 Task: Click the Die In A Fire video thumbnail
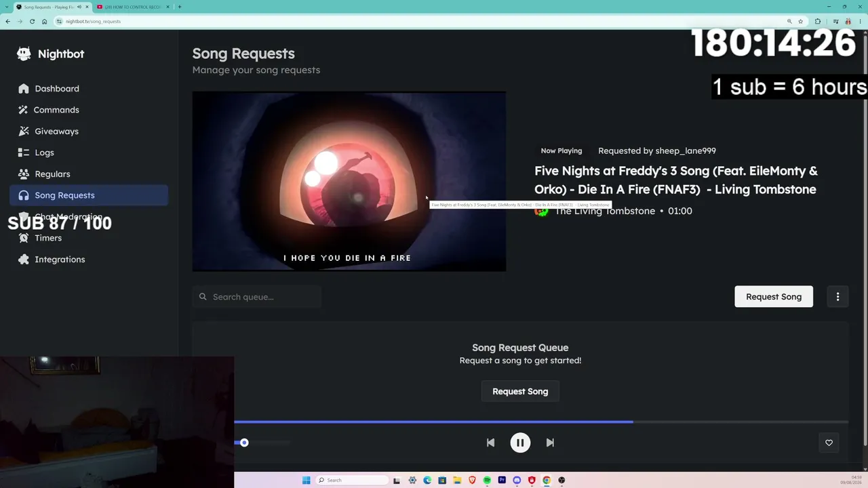349,182
